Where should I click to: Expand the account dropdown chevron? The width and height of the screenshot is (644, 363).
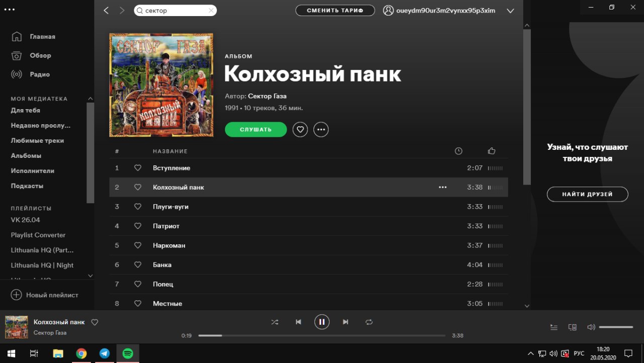pyautogui.click(x=510, y=11)
